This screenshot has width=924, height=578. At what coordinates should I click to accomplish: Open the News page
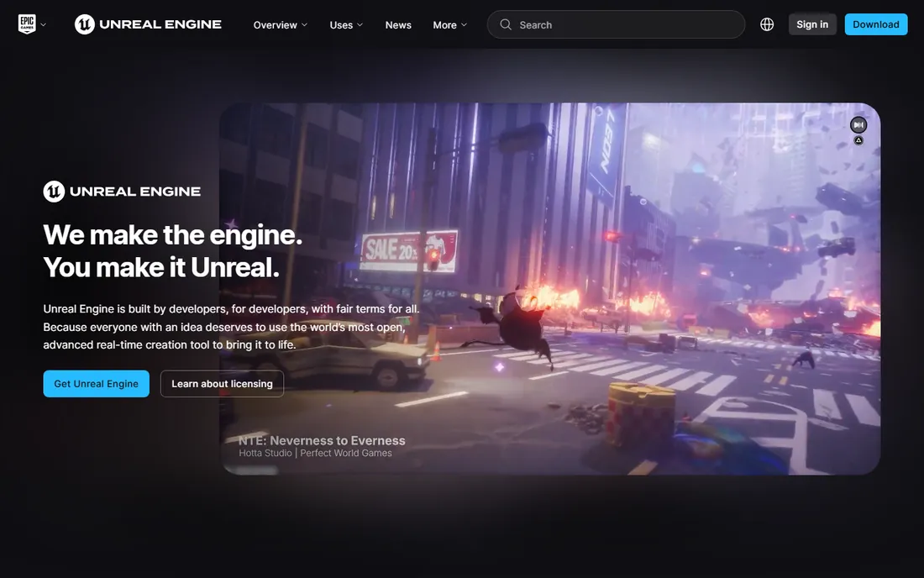(398, 24)
